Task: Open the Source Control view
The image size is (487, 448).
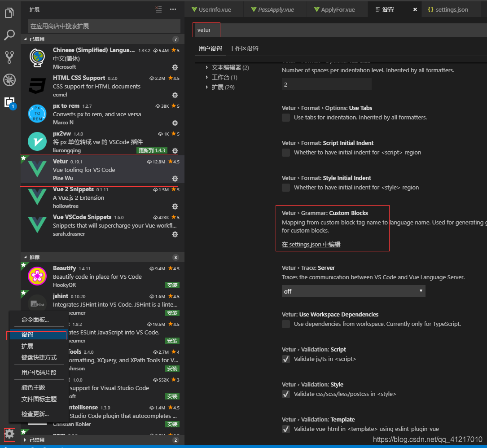Action: pyautogui.click(x=9, y=57)
